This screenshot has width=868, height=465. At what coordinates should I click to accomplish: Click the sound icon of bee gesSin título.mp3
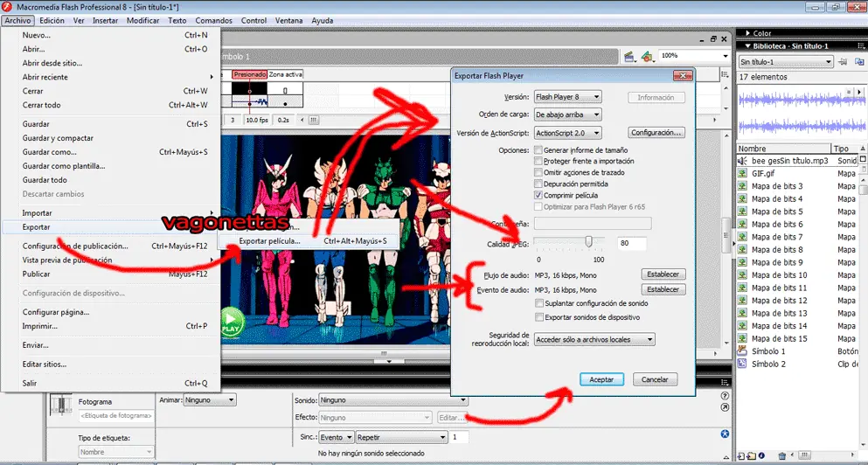click(743, 161)
